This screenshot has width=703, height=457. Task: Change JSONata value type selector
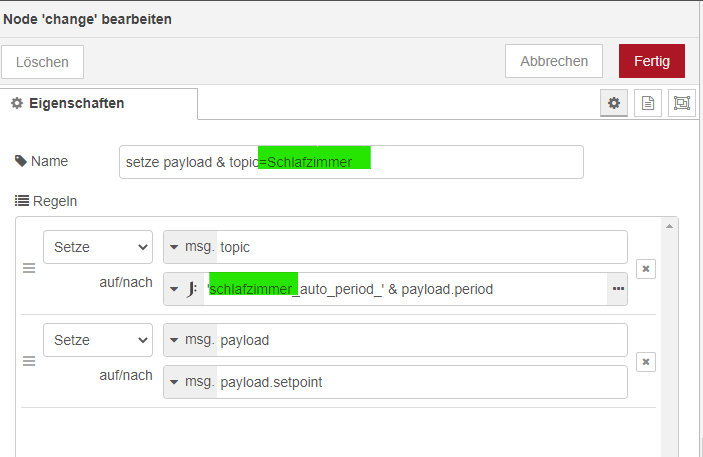coord(184,289)
